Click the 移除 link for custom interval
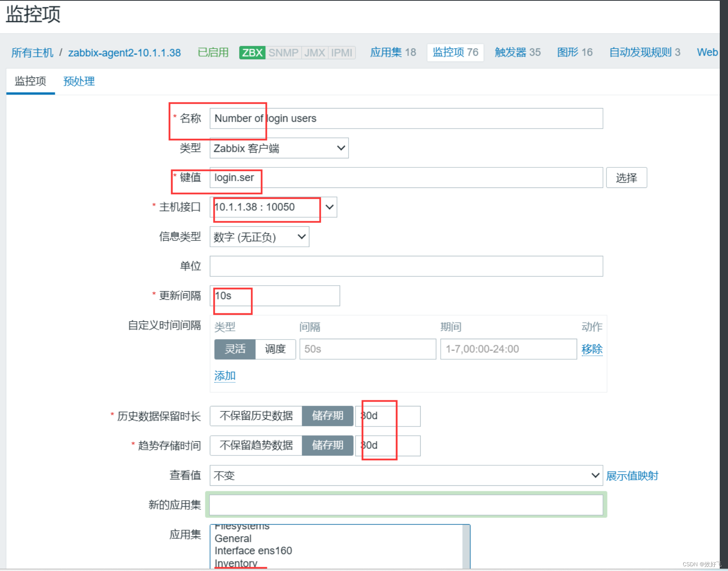The height and width of the screenshot is (571, 728). (592, 349)
